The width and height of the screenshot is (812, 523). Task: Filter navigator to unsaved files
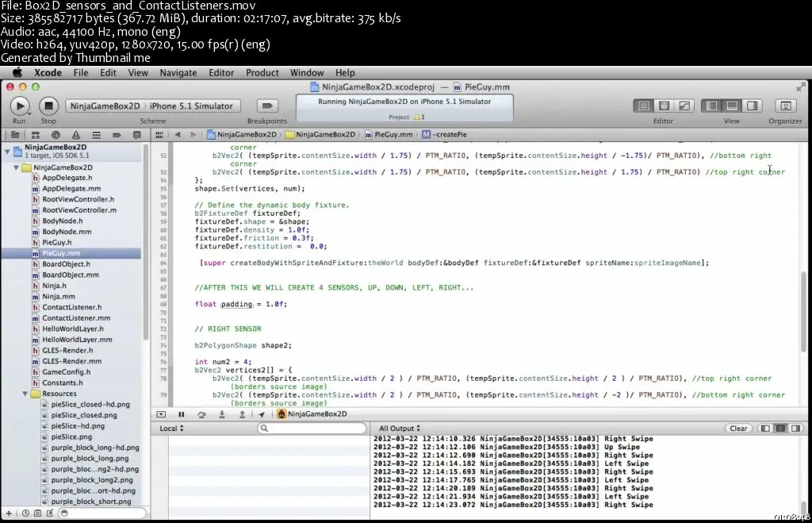coord(50,513)
